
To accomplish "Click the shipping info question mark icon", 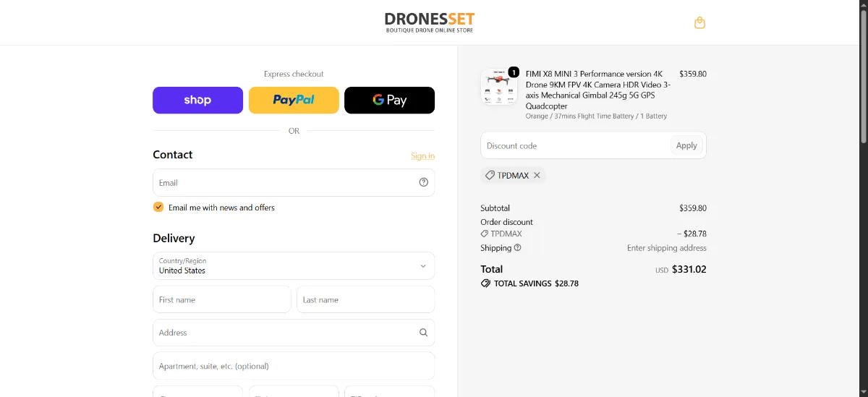I will [517, 247].
